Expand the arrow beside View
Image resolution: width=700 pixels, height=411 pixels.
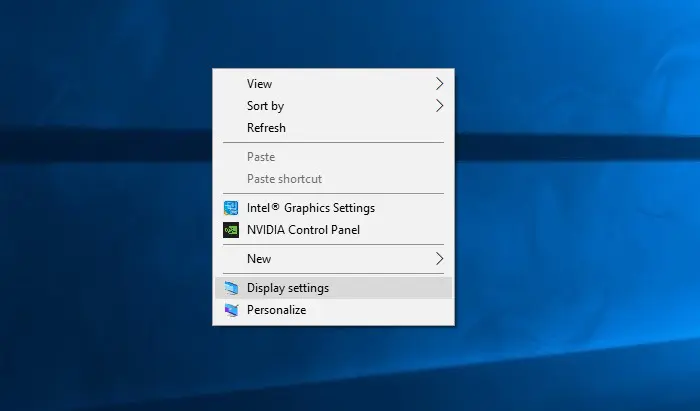(x=440, y=84)
